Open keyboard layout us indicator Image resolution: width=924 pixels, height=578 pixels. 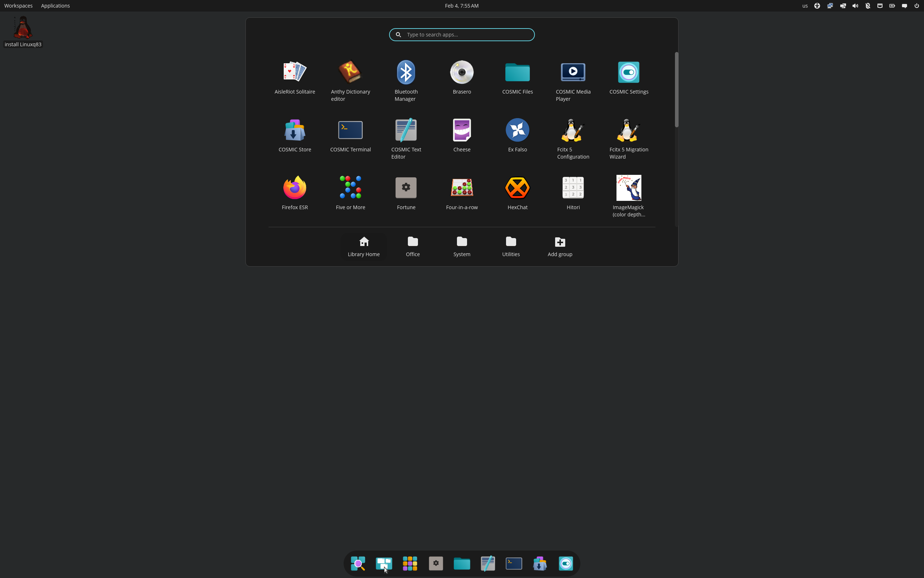(805, 6)
